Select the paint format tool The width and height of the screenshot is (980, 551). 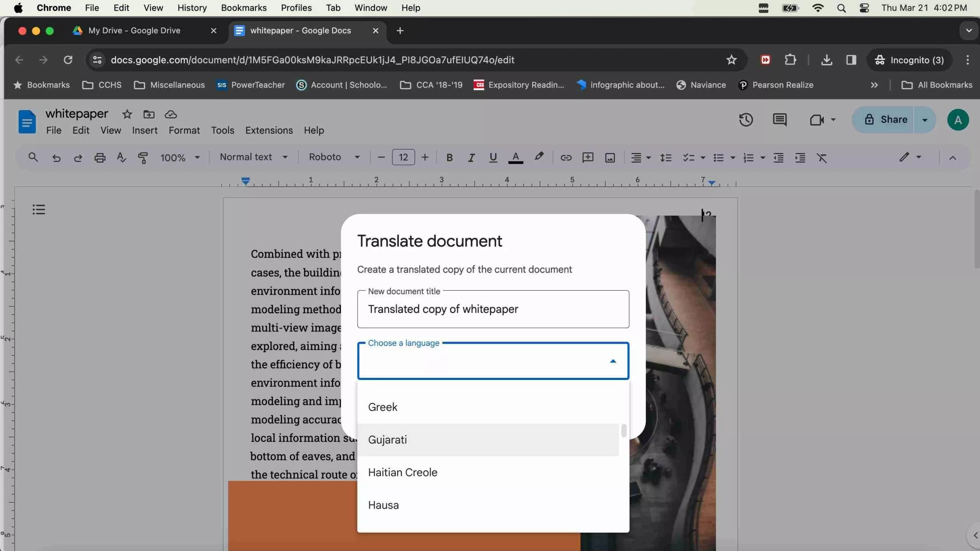pyautogui.click(x=142, y=157)
